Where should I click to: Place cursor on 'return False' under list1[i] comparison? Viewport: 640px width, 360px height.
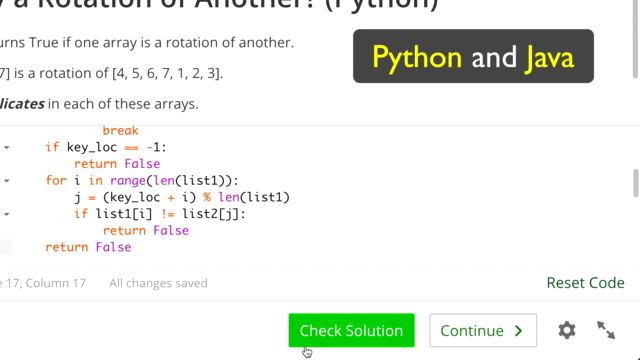point(146,230)
